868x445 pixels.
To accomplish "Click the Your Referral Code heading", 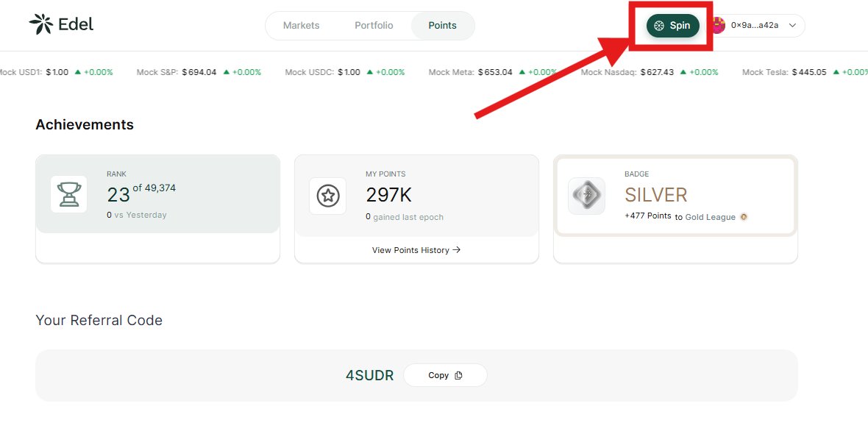I will 99,321.
